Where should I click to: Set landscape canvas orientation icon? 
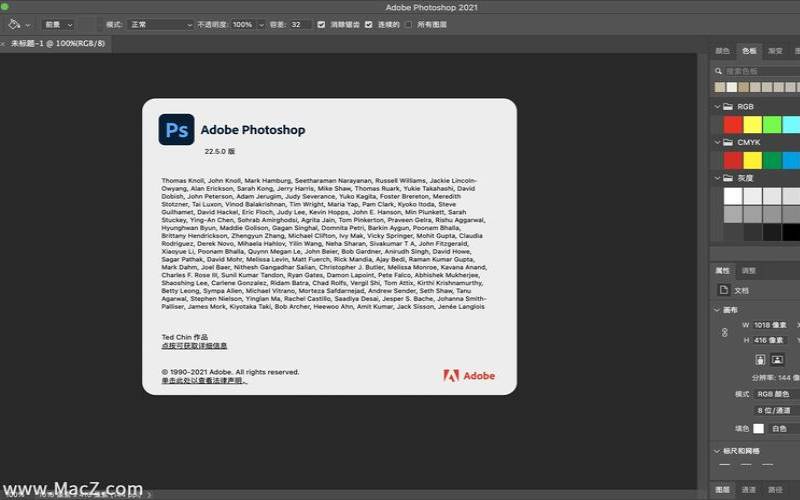tap(777, 360)
